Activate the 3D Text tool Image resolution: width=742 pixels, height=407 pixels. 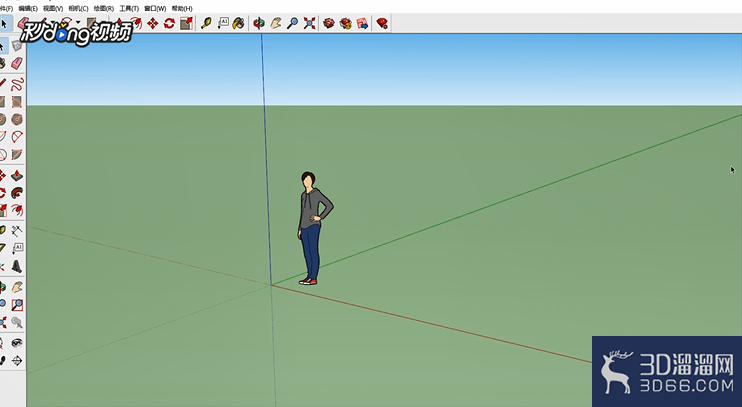click(17, 266)
